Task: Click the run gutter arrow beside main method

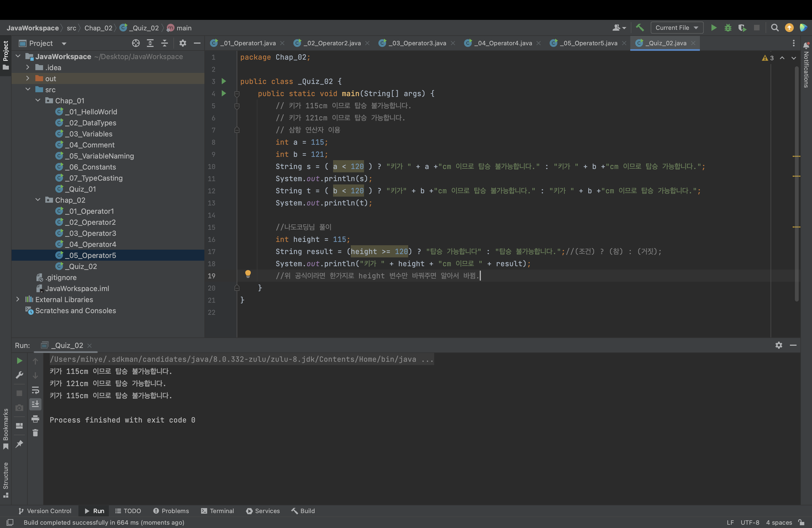Action: coord(224,93)
